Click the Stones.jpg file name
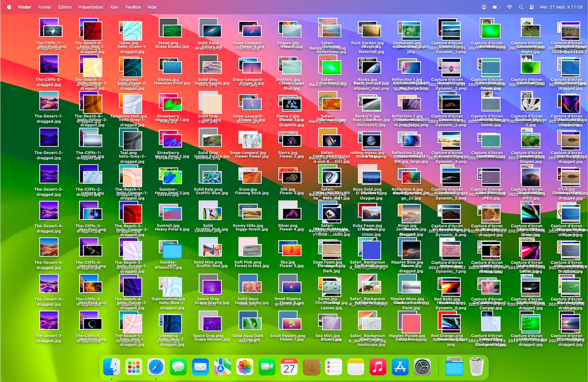This screenshot has height=382, width=588. (x=168, y=80)
